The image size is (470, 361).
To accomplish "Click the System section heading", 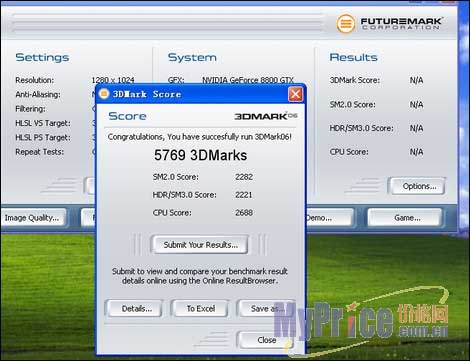I will point(192,57).
